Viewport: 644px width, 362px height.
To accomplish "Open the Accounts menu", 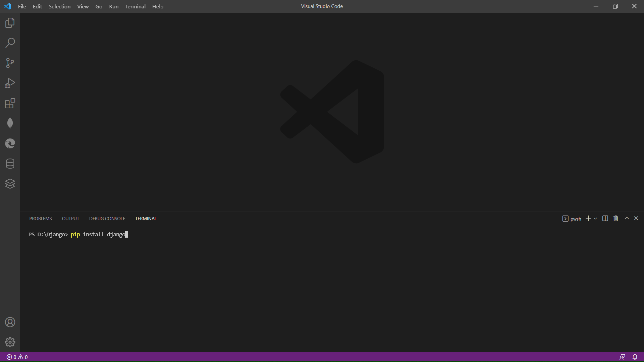I will click(10, 322).
